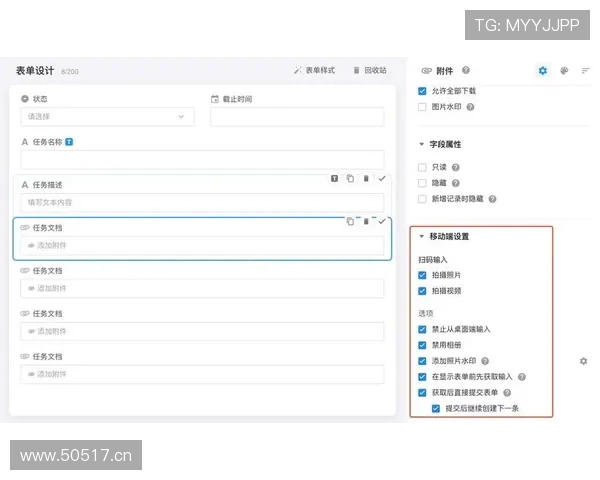Click the help icon beside 只读
Image resolution: width=600 pixels, height=480 pixels.
click(456, 167)
